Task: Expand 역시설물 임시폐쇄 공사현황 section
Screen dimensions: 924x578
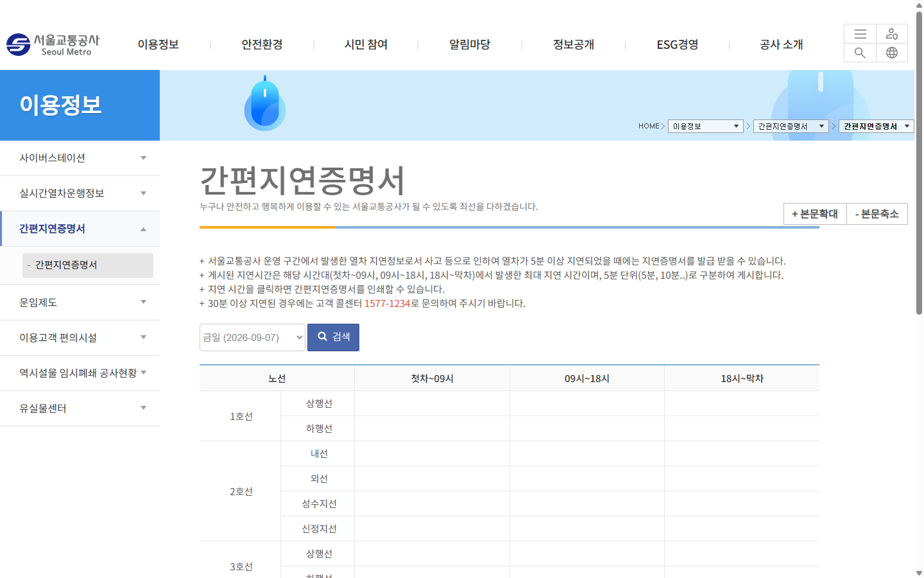Action: coord(80,373)
